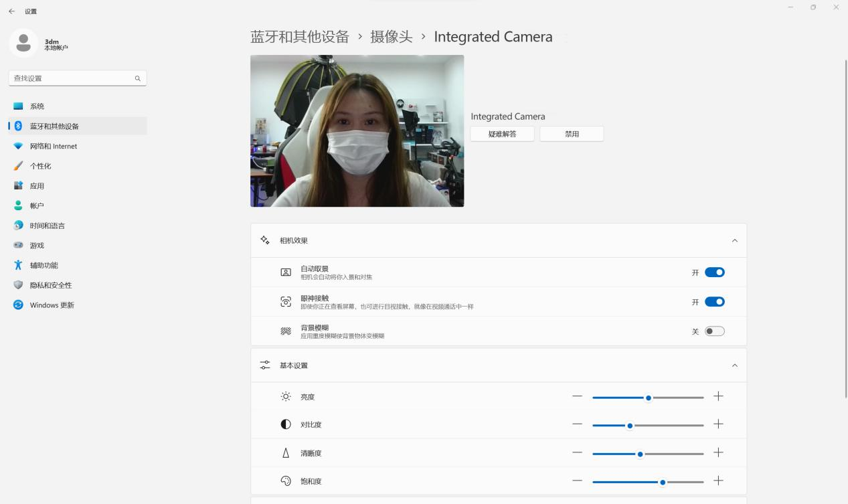Collapse the 相机效果 section
Image resolution: width=848 pixels, height=504 pixels.
pyautogui.click(x=734, y=240)
